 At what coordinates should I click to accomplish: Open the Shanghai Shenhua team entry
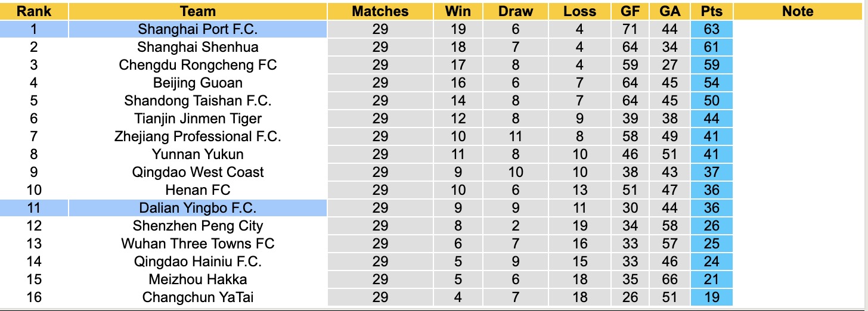coord(198,47)
